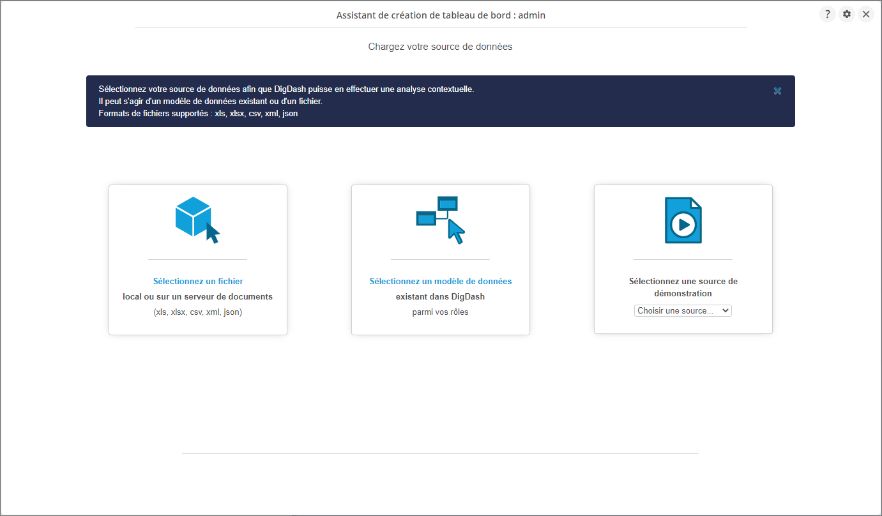This screenshot has height=516, width=882.
Task: Open help with the question mark icon
Action: point(827,14)
